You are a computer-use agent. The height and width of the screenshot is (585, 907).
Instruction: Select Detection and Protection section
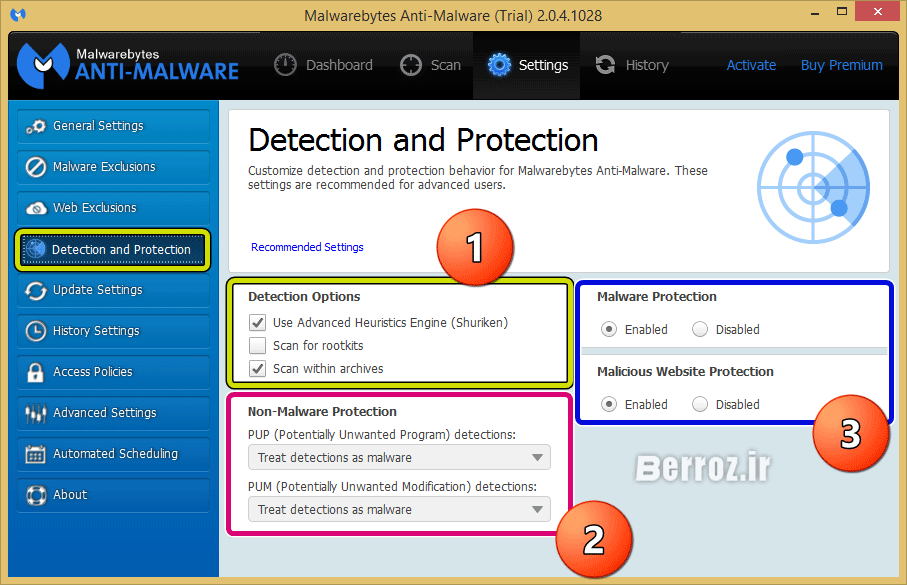[113, 249]
